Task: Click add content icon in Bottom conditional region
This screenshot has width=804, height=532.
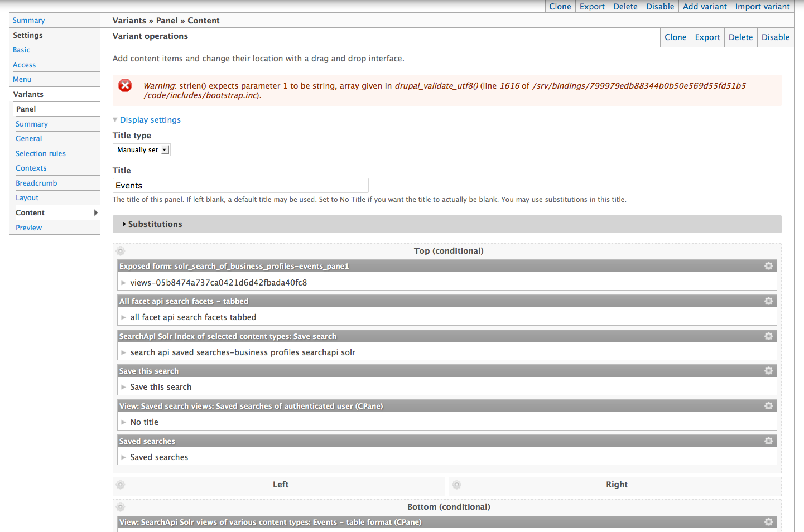Action: click(121, 507)
